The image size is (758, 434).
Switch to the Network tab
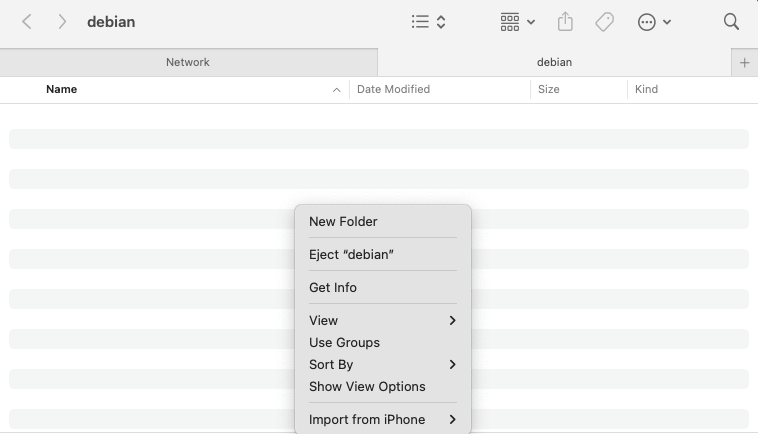(x=188, y=62)
